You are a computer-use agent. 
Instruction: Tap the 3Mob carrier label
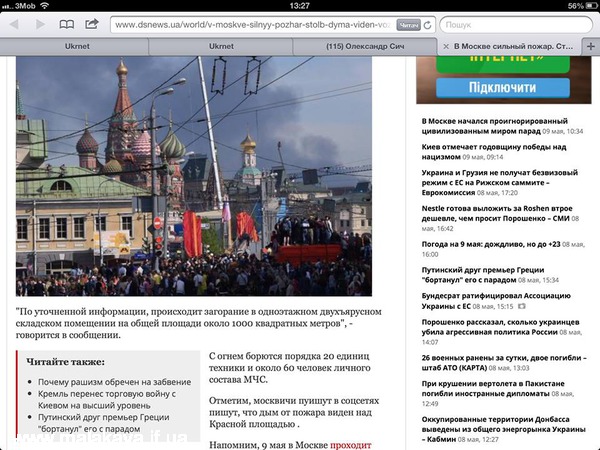tap(25, 5)
